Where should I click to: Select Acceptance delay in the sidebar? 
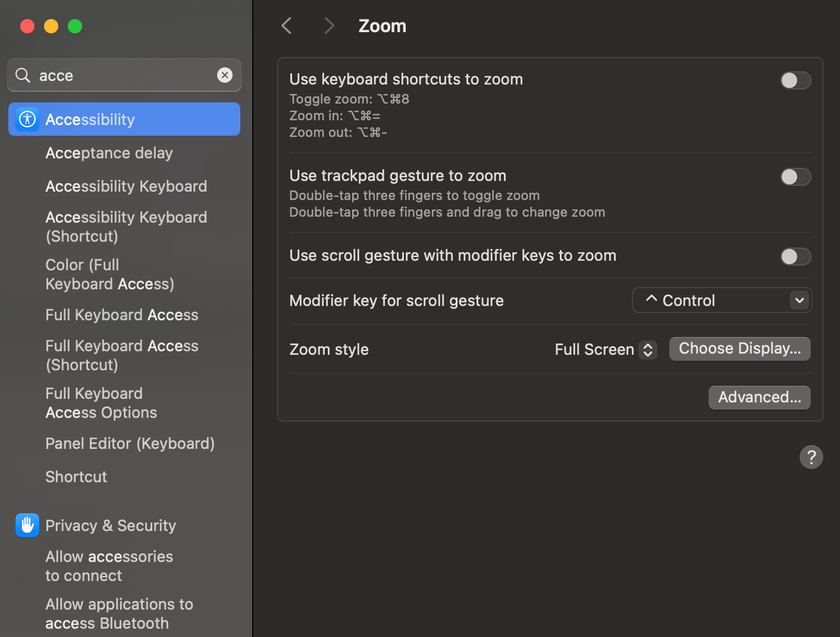109,153
